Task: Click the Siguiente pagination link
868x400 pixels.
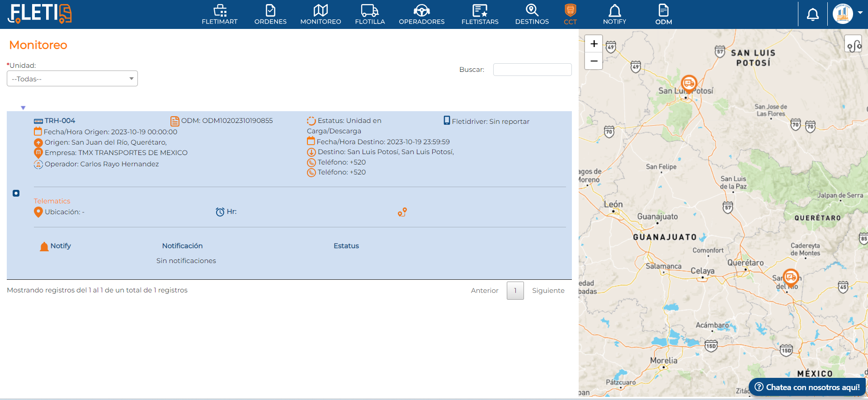Action: (x=548, y=291)
